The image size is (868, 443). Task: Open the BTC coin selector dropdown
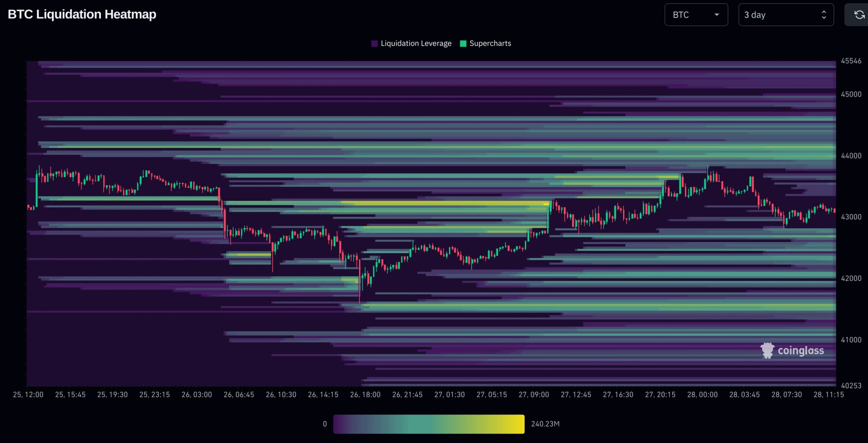pyautogui.click(x=696, y=15)
